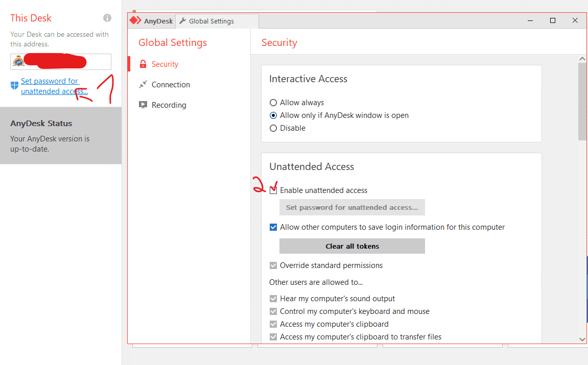588x365 pixels.
Task: Click the avatar icon in address field
Action: click(18, 62)
